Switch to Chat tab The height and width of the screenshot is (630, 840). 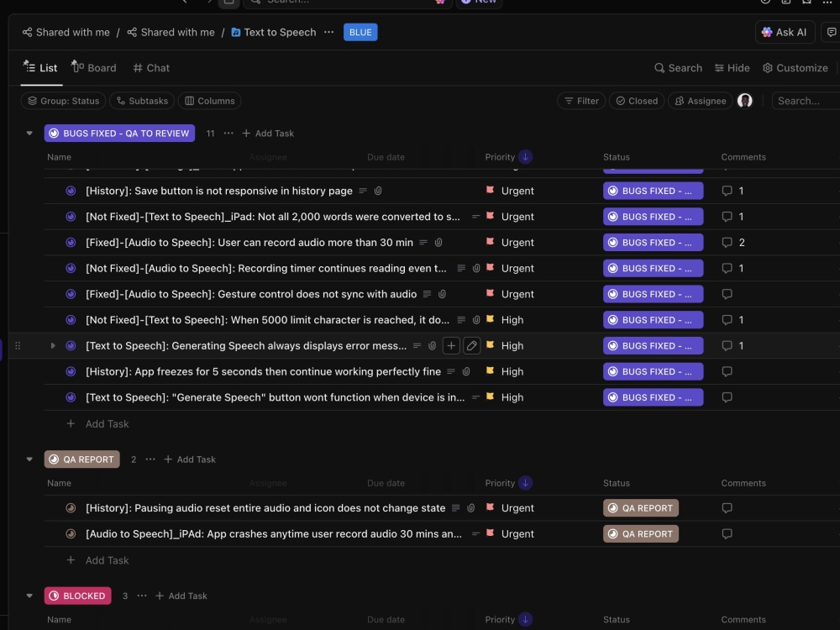coord(151,68)
